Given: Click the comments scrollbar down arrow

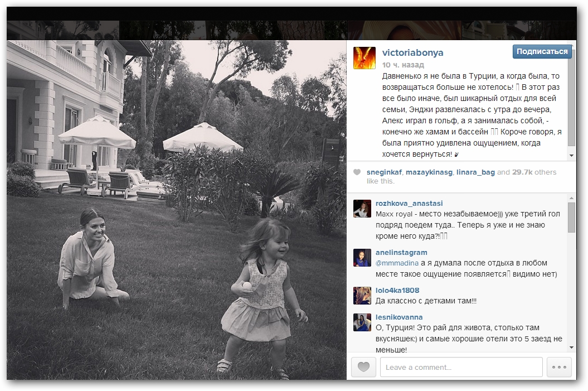Looking at the screenshot, I should (x=571, y=347).
